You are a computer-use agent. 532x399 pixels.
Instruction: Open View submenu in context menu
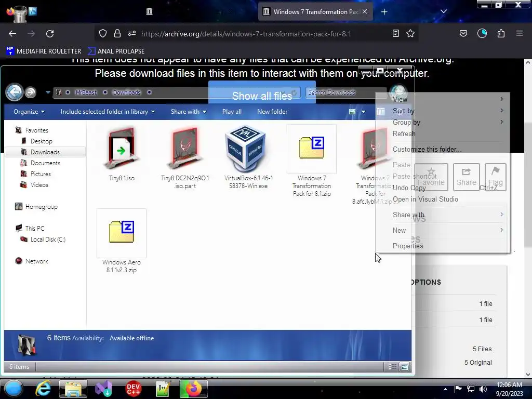pos(442,99)
